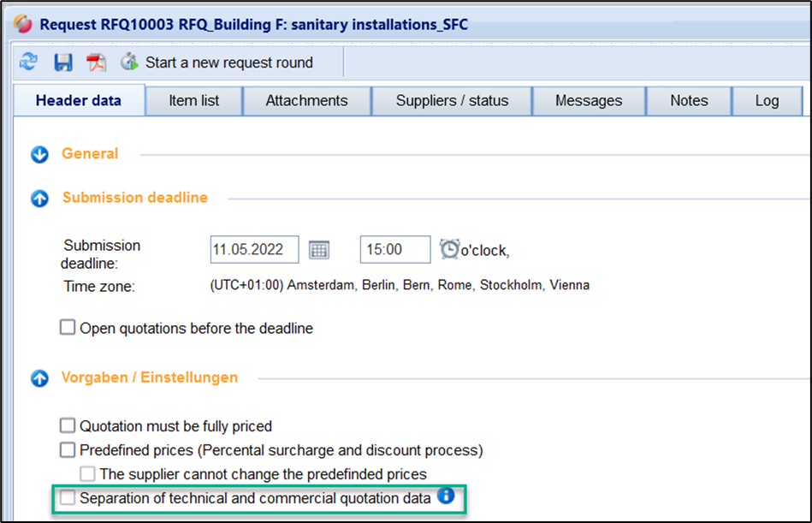Check Quotation must be fully priced

68,425
